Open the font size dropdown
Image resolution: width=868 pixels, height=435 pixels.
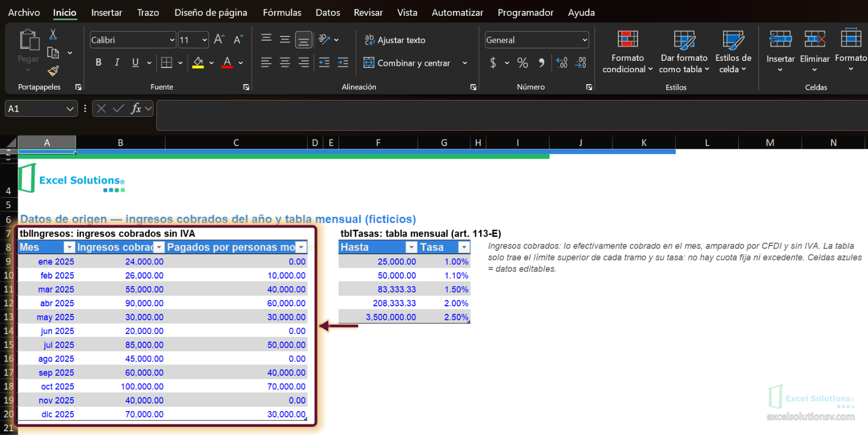click(205, 40)
